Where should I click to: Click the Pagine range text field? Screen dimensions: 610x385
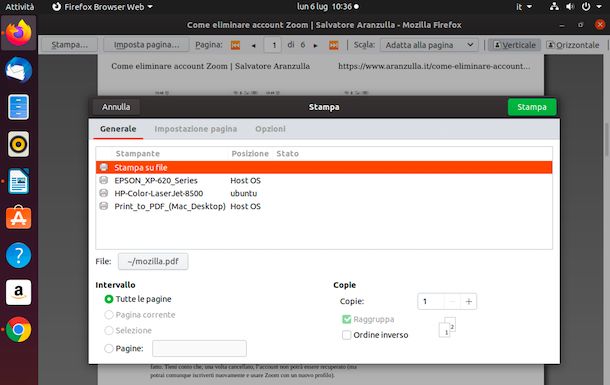coord(199,348)
